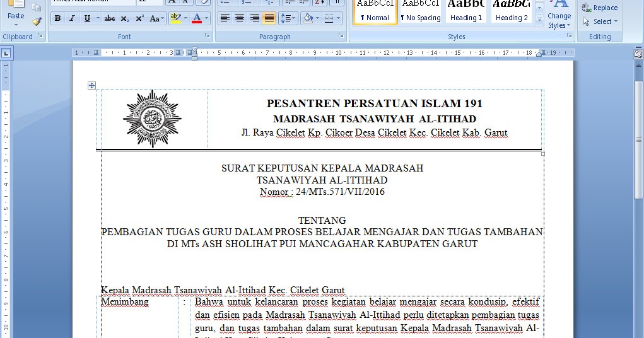Click the table move handle

click(x=91, y=85)
